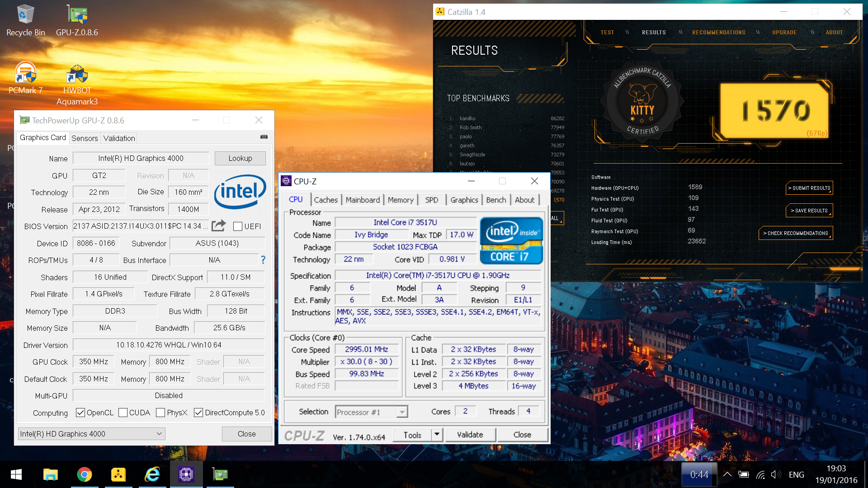The height and width of the screenshot is (488, 868).
Task: Click the 1570 score box in Catzilla
Action: (774, 110)
